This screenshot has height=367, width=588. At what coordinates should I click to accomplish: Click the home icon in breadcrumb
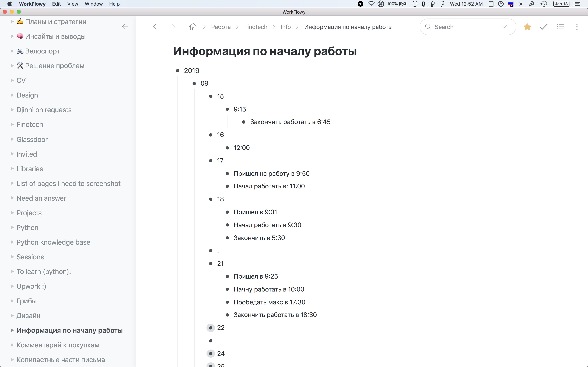coord(193,27)
